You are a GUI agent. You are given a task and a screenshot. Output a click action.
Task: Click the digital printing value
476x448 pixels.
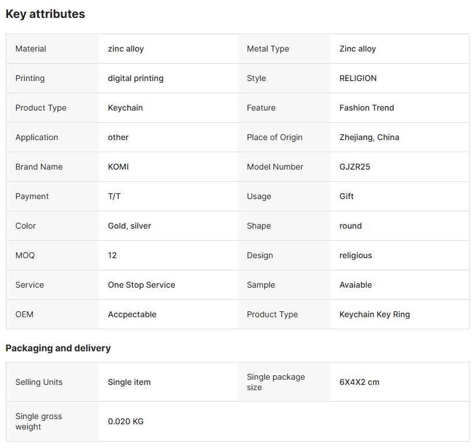[135, 78]
